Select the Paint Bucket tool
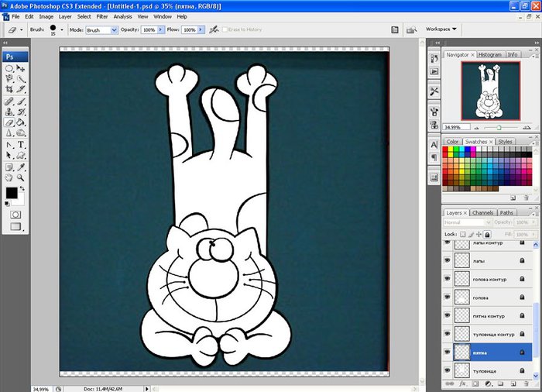Screen dimensions: 542x392 click(21, 122)
